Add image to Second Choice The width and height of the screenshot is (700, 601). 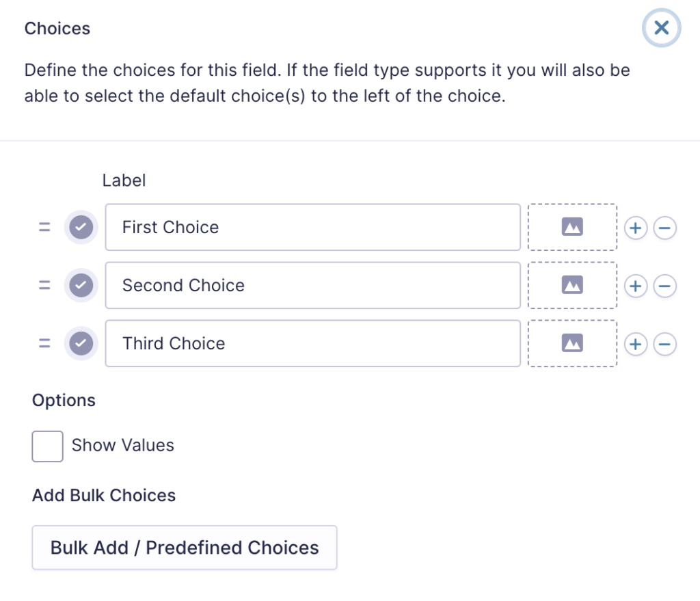pos(572,285)
